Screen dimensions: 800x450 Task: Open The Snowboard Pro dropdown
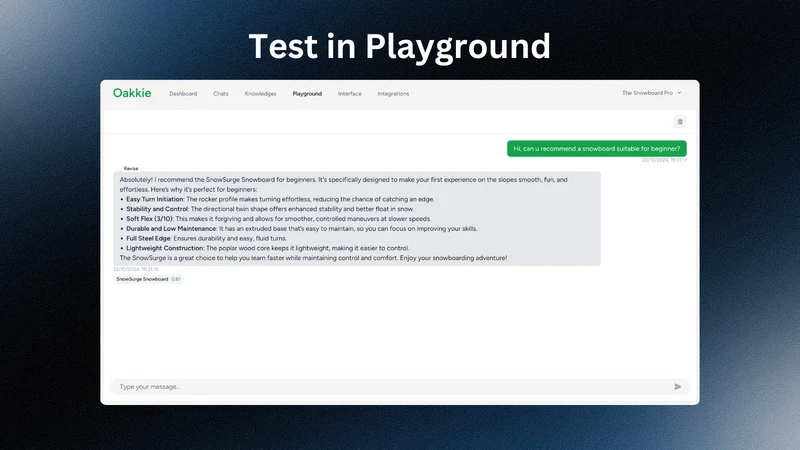(652, 93)
